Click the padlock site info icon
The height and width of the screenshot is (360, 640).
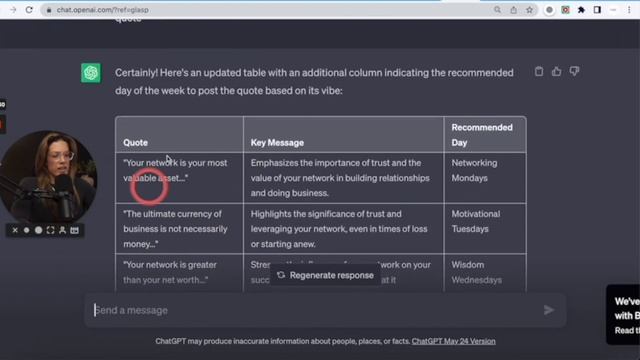(49, 10)
